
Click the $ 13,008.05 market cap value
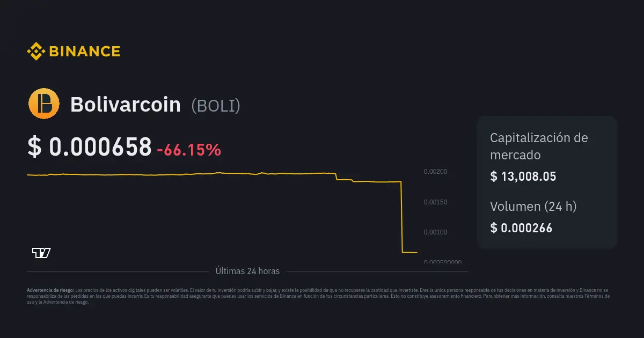coord(523,177)
